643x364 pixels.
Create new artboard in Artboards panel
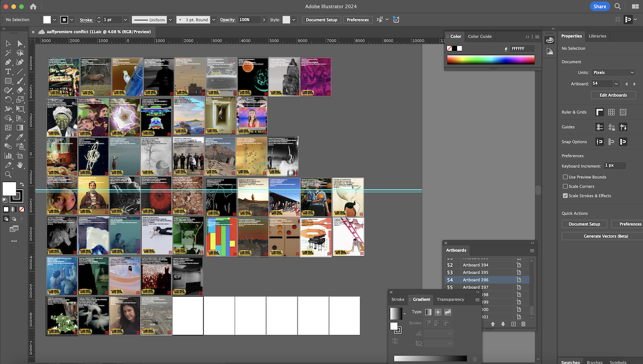click(513, 324)
